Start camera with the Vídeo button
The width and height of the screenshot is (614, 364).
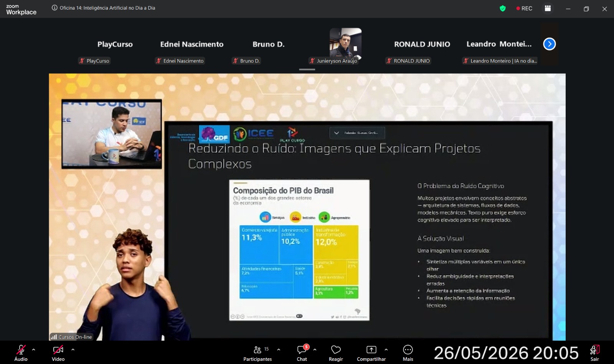pos(58,353)
